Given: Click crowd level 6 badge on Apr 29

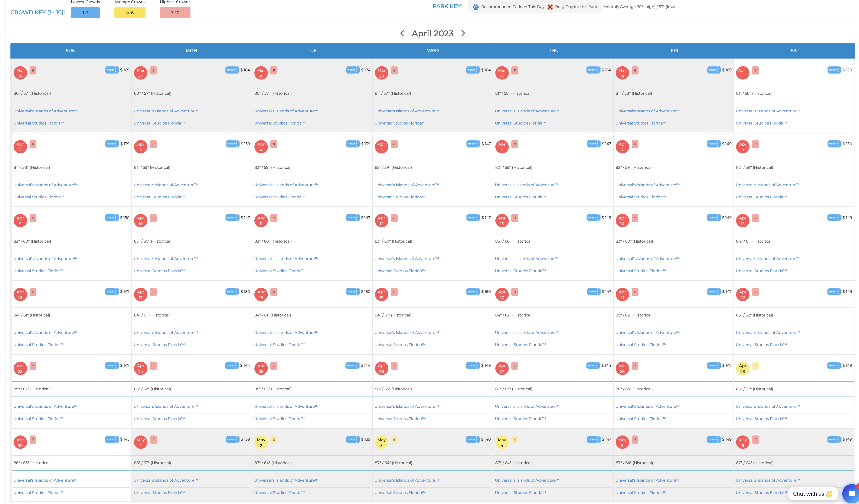Looking at the screenshot, I should tap(755, 366).
